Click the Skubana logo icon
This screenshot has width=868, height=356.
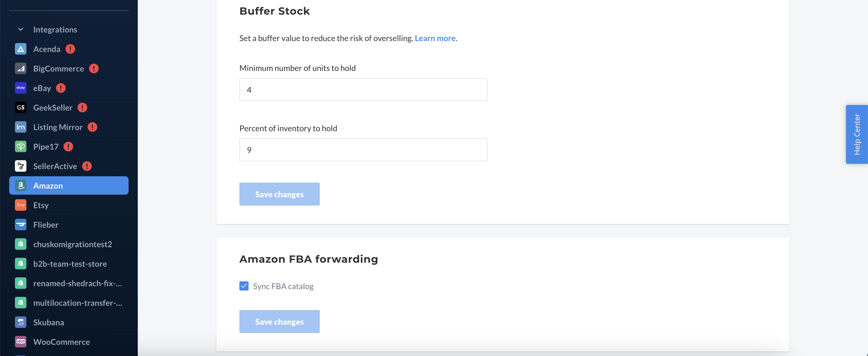tap(21, 322)
